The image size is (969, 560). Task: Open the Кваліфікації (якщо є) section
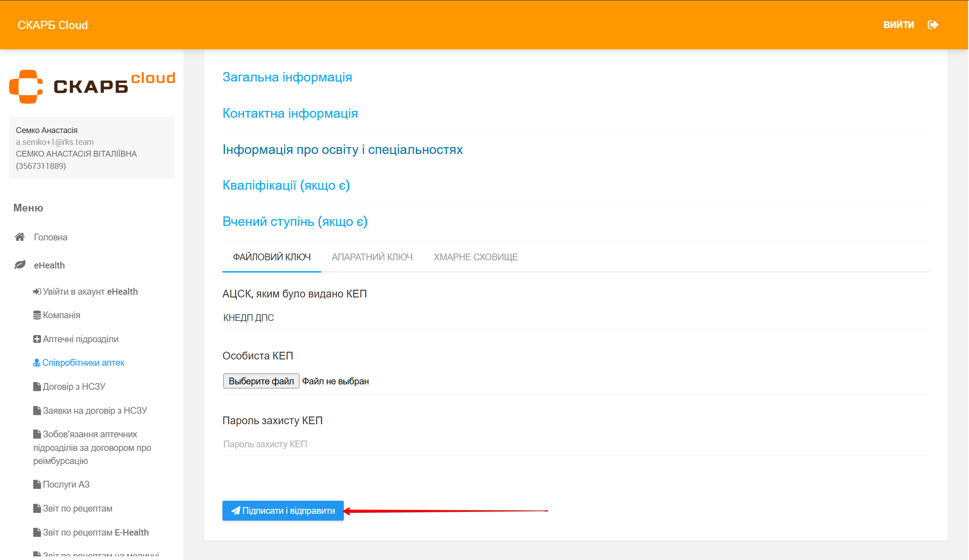tap(286, 186)
